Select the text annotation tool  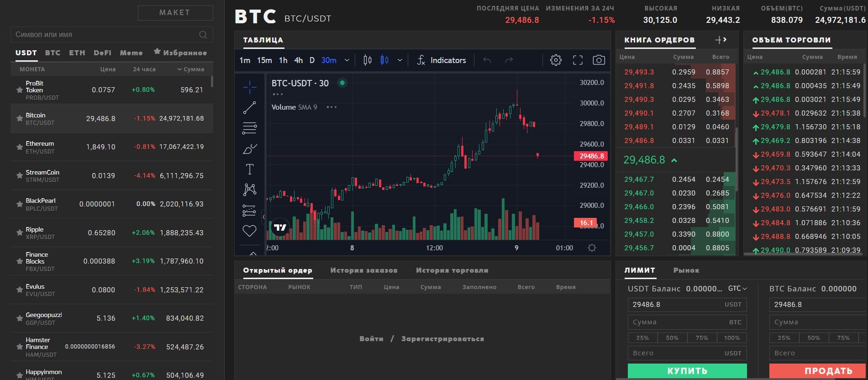click(250, 169)
